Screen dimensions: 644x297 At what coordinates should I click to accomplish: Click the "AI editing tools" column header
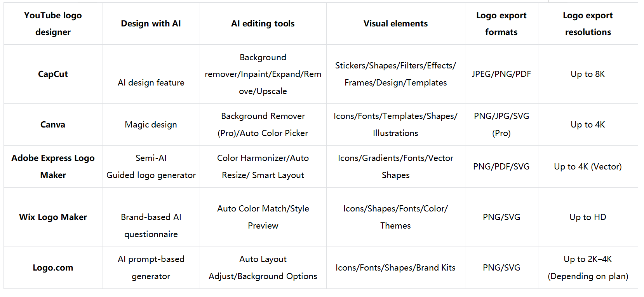pyautogui.click(x=263, y=24)
